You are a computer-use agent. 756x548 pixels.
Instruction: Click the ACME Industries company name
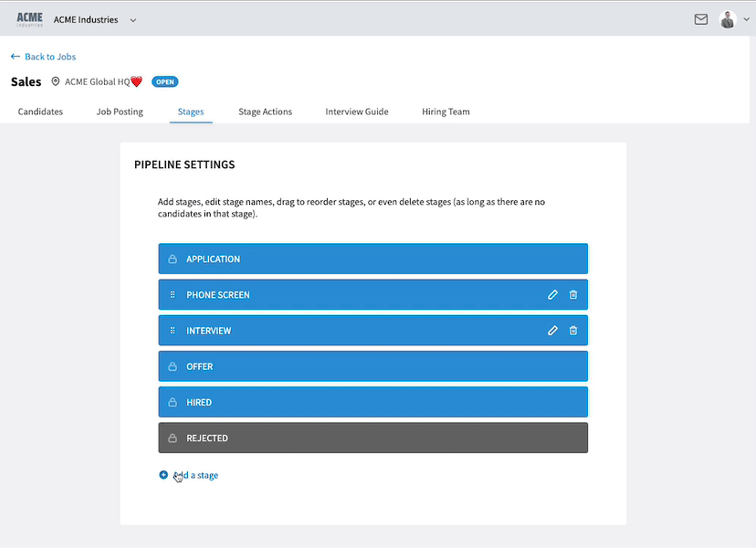[x=86, y=20]
